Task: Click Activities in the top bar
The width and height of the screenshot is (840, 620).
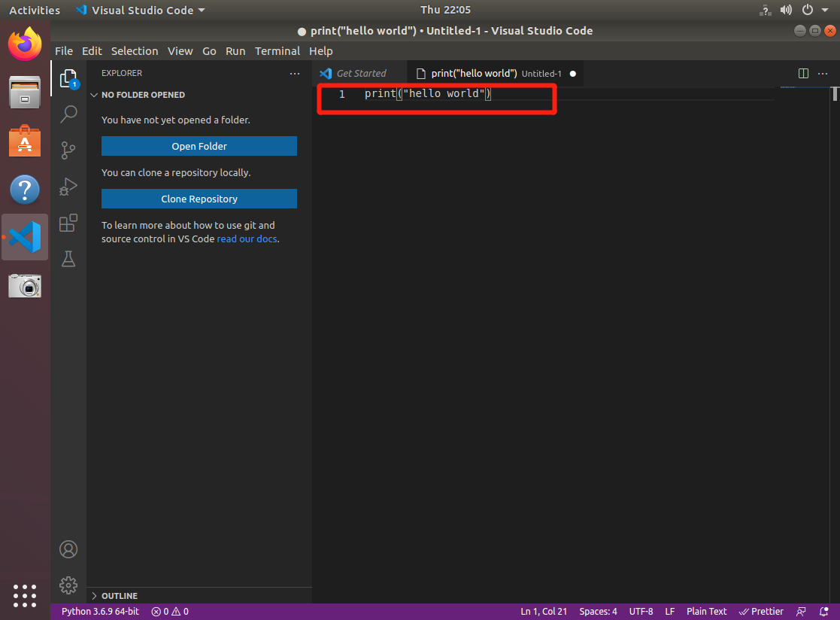Action: [x=35, y=11]
